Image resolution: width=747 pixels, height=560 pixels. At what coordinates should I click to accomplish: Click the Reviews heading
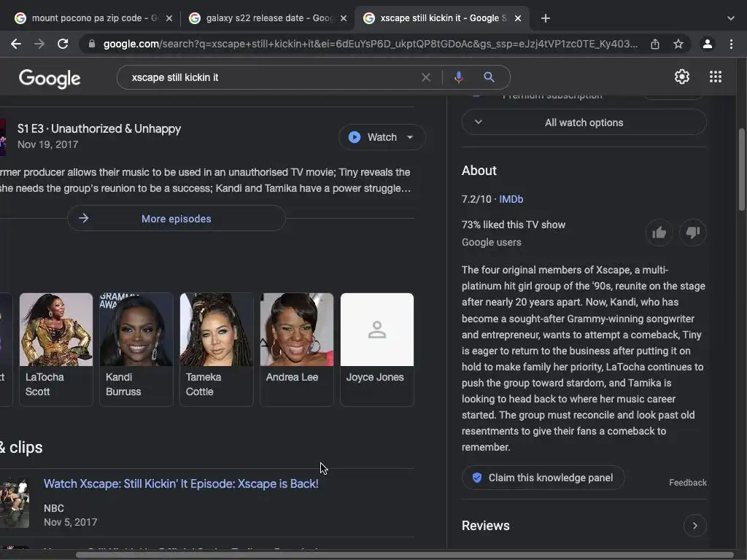[485, 526]
